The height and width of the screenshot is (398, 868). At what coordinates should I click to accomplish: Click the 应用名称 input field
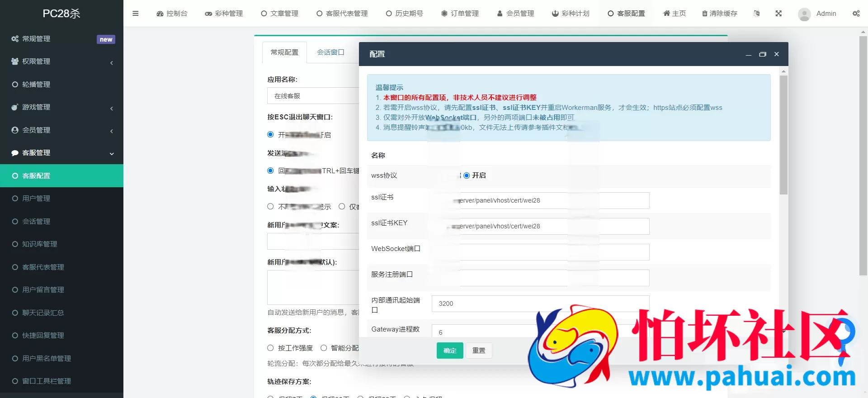(313, 96)
